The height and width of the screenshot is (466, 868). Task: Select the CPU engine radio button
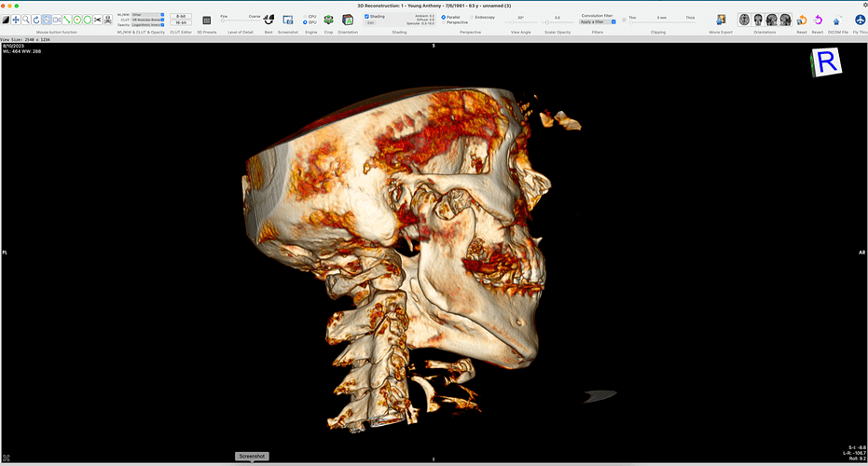305,17
